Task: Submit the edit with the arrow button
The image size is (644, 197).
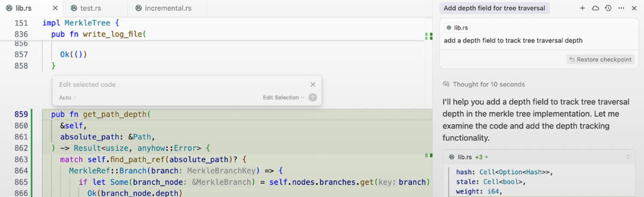Action: (x=312, y=97)
